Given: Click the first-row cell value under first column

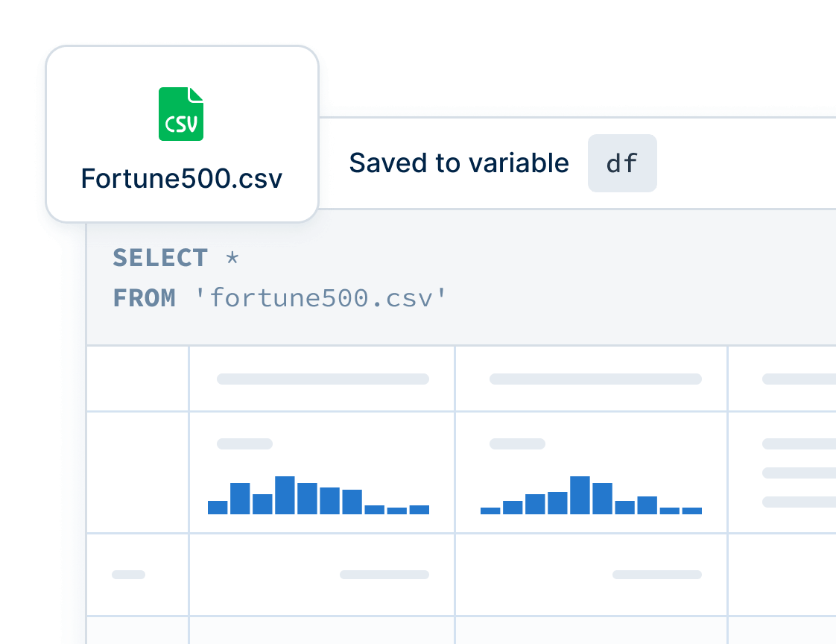Looking at the screenshot, I should (x=384, y=575).
